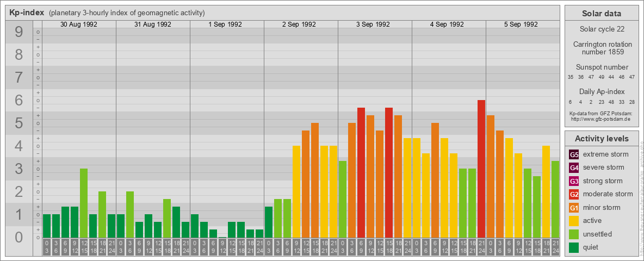This screenshot has height=261, width=644.
Task: Click the yellow 9-12 bar on 2 Sep 1992
Action: coord(296,191)
